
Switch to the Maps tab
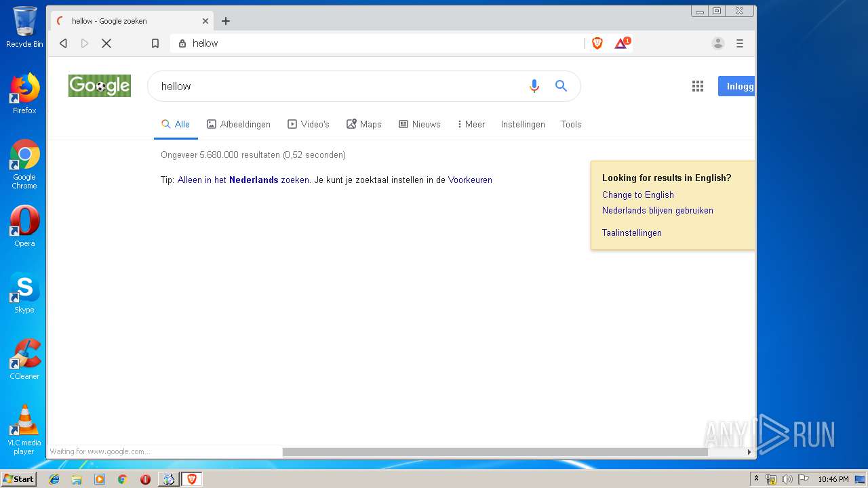click(364, 124)
